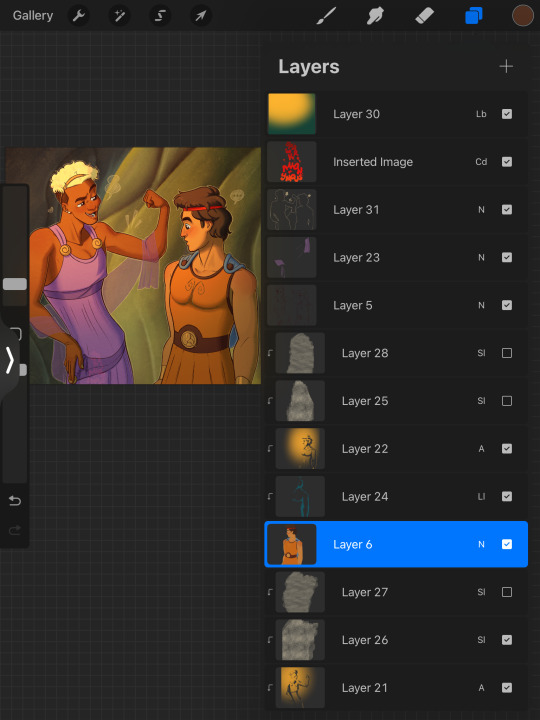
Task: Select the Inserted Image red thumbnail
Action: [292, 162]
